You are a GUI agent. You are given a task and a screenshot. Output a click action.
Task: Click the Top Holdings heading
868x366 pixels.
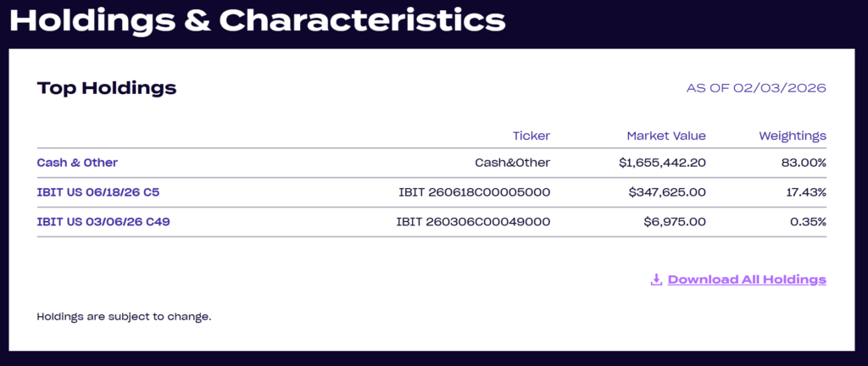(x=107, y=87)
